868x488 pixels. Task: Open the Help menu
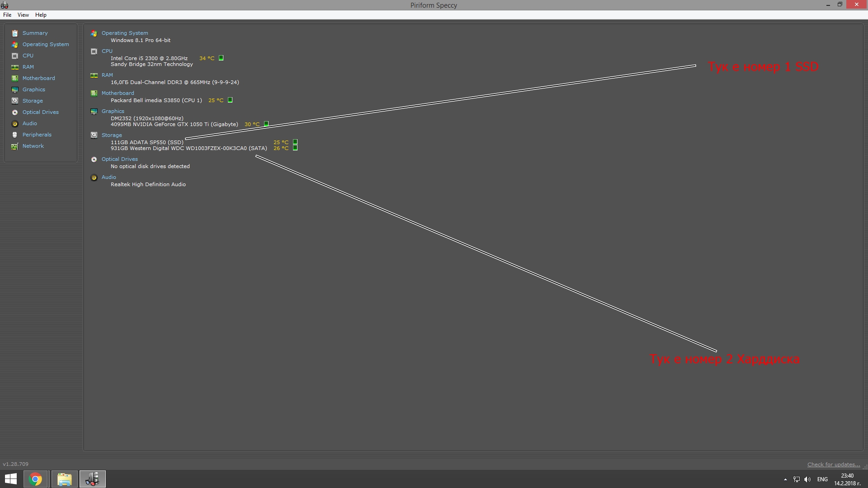pos(41,15)
